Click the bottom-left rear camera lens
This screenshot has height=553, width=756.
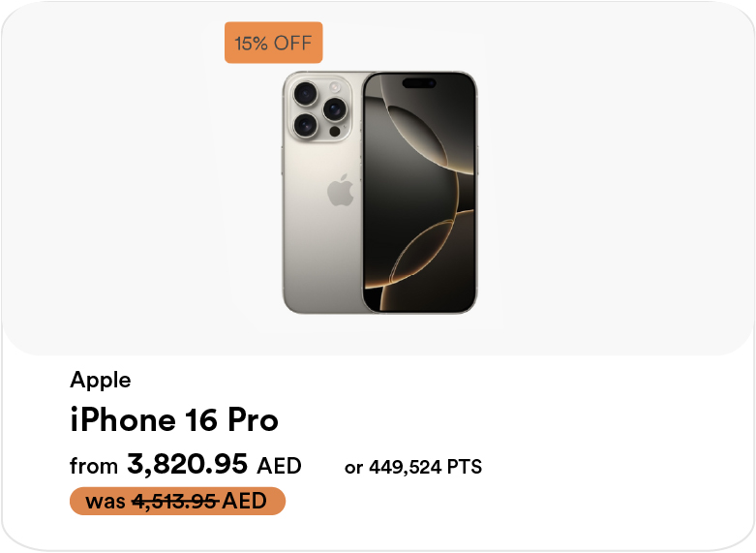click(x=306, y=123)
